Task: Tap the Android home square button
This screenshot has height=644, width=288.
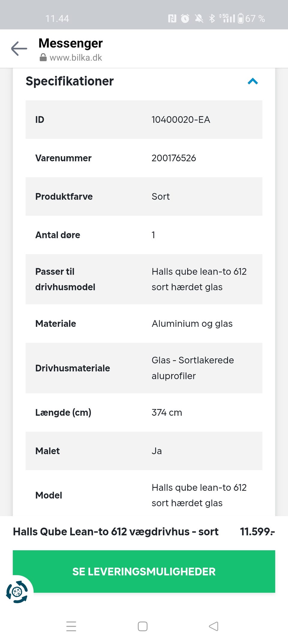Action: click(142, 626)
